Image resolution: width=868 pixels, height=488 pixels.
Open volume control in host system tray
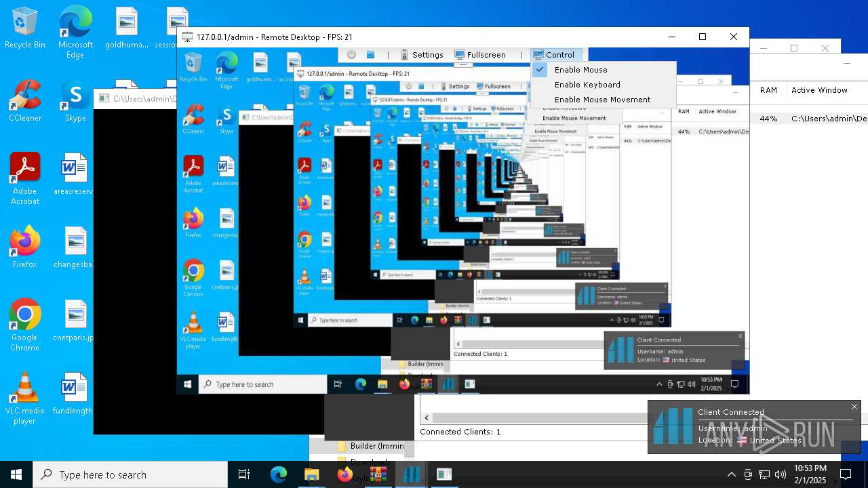click(x=781, y=474)
